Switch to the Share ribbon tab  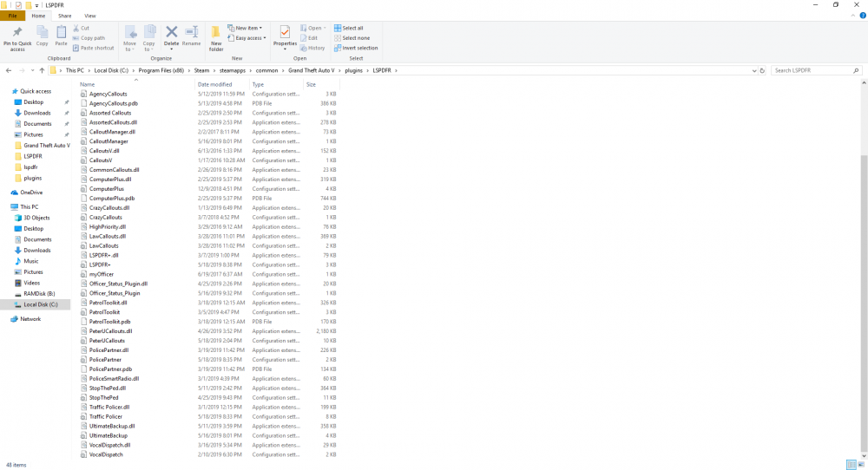pos(65,16)
